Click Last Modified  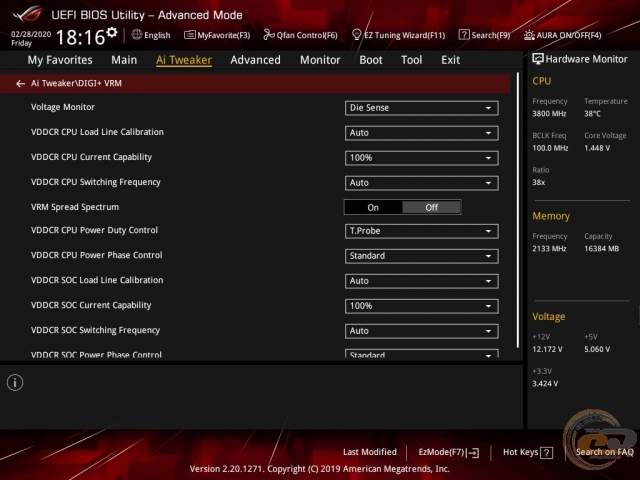point(370,452)
